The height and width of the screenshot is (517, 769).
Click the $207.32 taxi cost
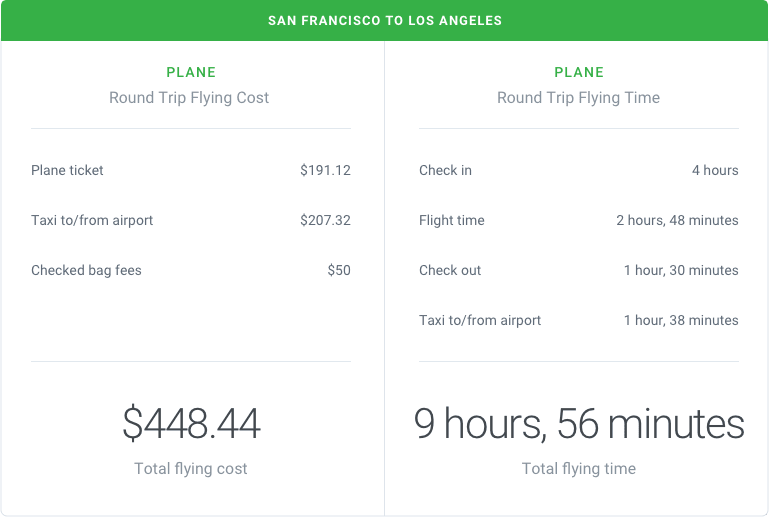(325, 220)
